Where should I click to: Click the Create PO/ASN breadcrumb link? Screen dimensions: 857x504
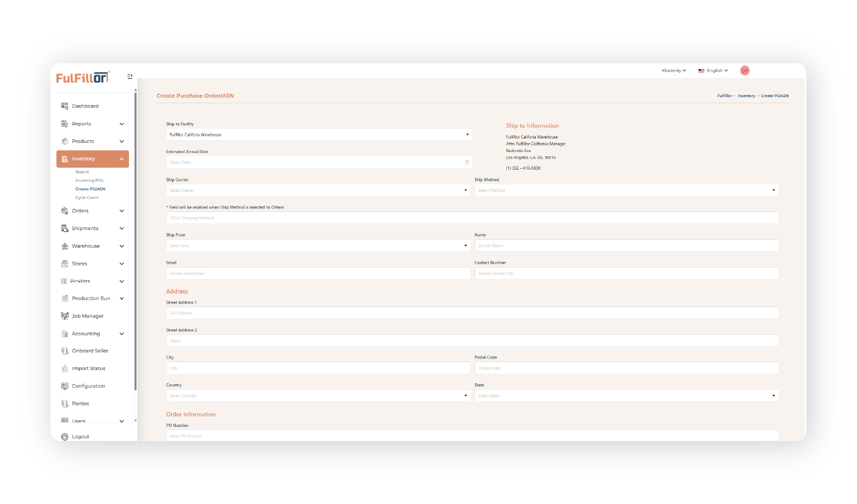(775, 96)
